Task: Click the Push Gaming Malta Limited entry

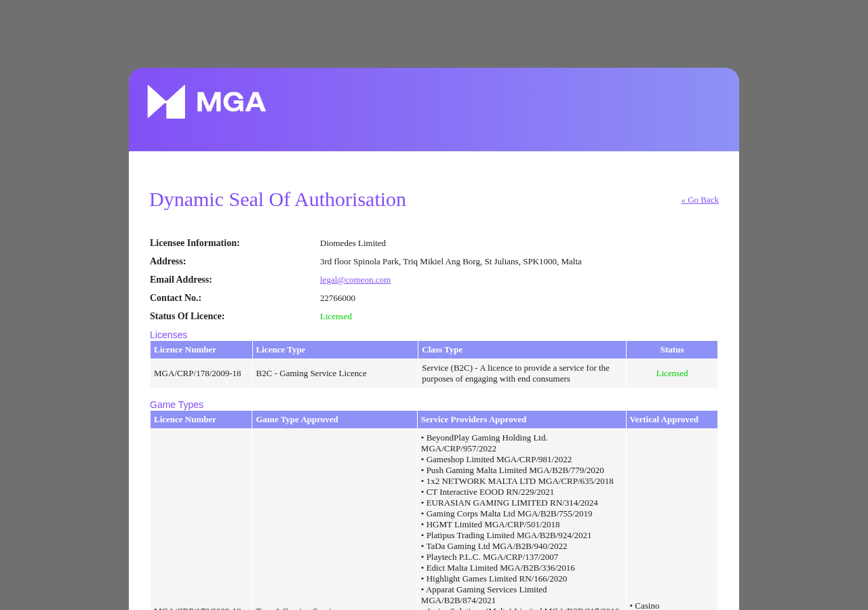Action: pyautogui.click(x=513, y=470)
